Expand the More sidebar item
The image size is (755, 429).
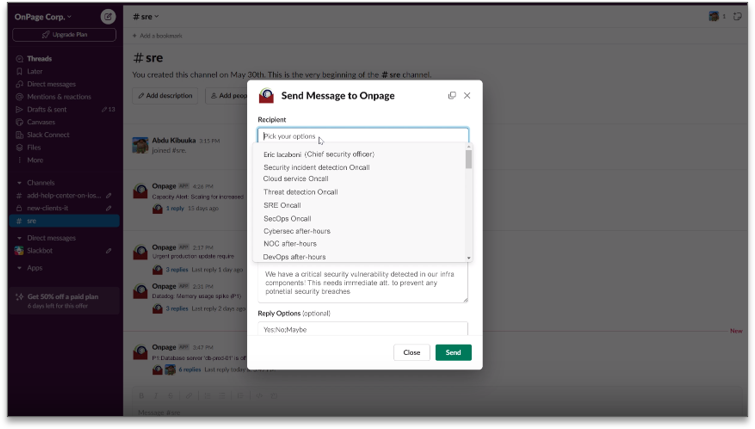tap(35, 160)
